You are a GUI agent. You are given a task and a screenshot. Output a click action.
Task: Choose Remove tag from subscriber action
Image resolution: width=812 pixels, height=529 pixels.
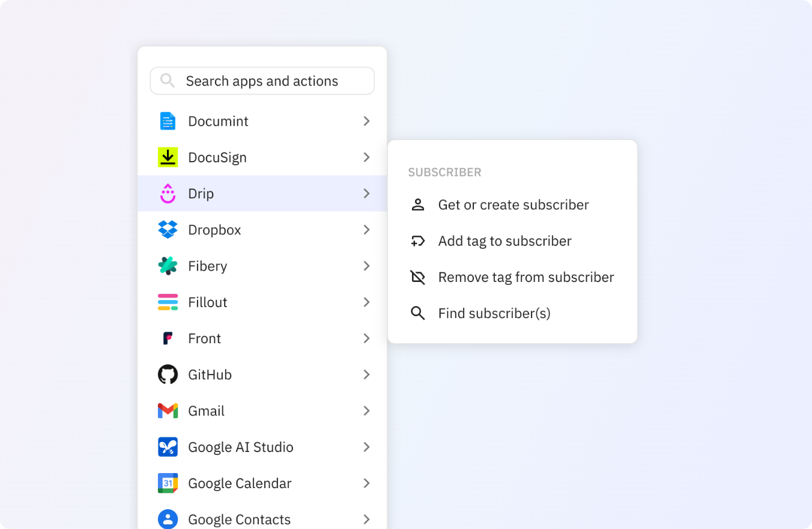click(x=512, y=277)
